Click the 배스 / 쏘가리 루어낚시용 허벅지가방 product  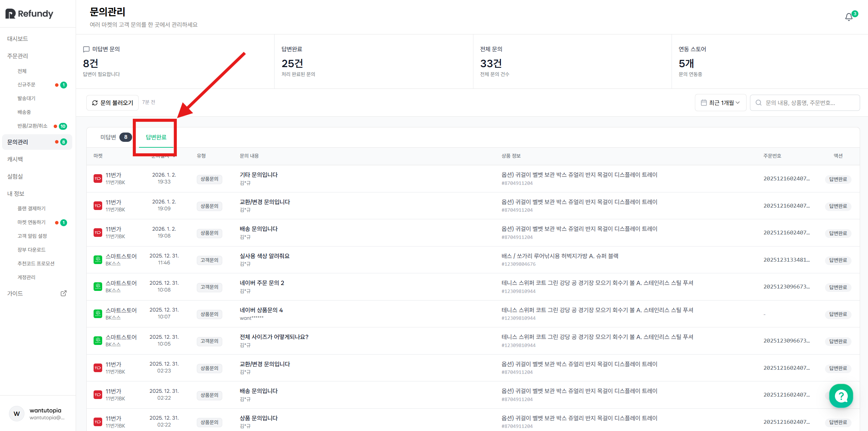(x=560, y=256)
